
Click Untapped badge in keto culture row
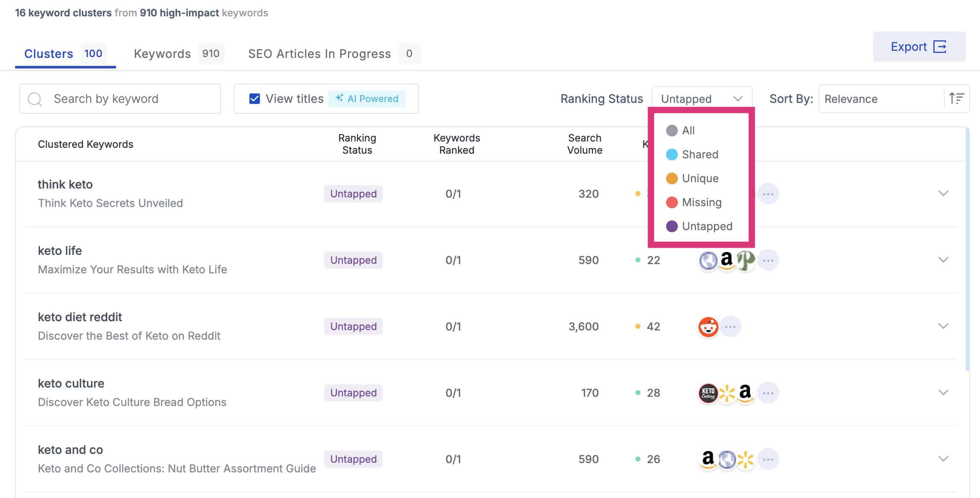coord(353,393)
